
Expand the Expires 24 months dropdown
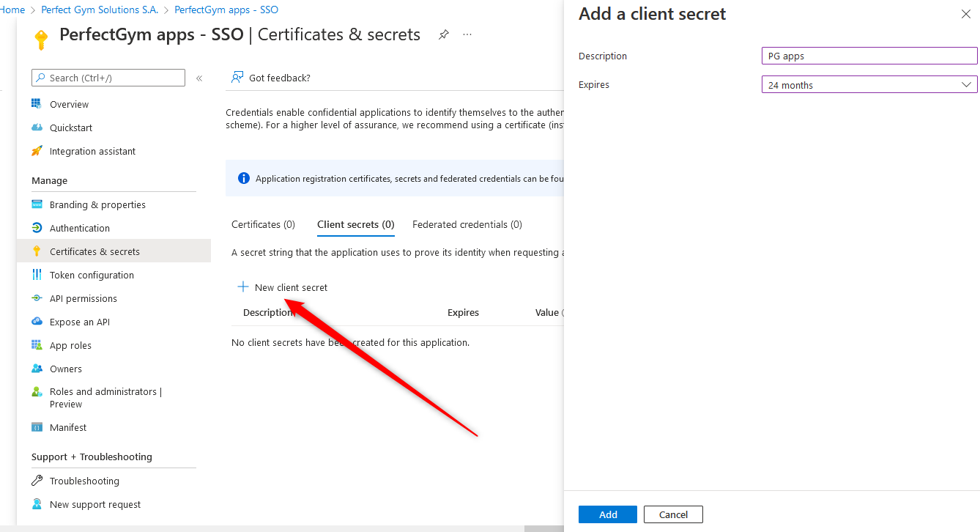tap(869, 85)
